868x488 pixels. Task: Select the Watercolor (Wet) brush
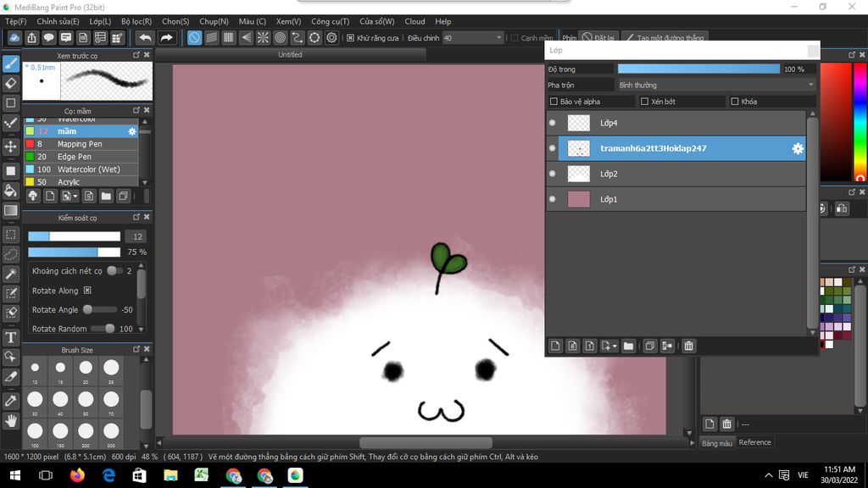coord(81,169)
